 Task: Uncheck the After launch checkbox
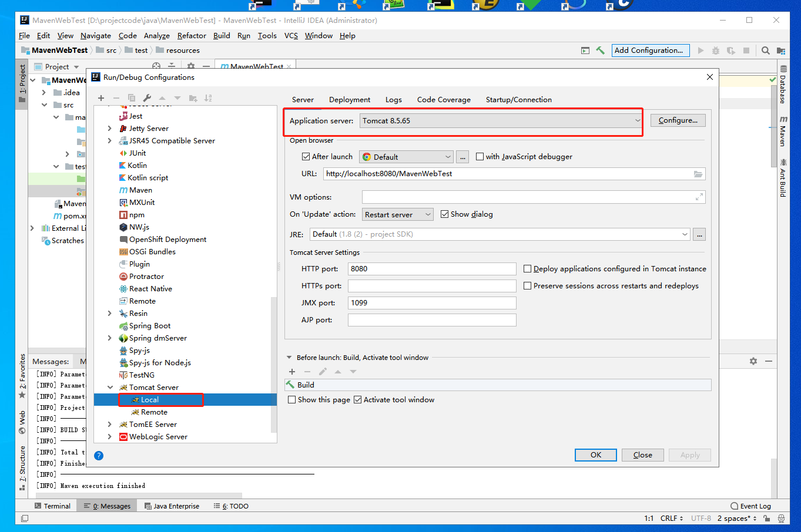[306, 157]
